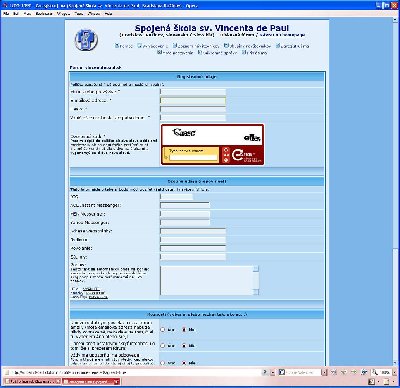Screen dimensions: 400x388
Task: Focus the MSN Messenger field
Action: click(x=185, y=214)
